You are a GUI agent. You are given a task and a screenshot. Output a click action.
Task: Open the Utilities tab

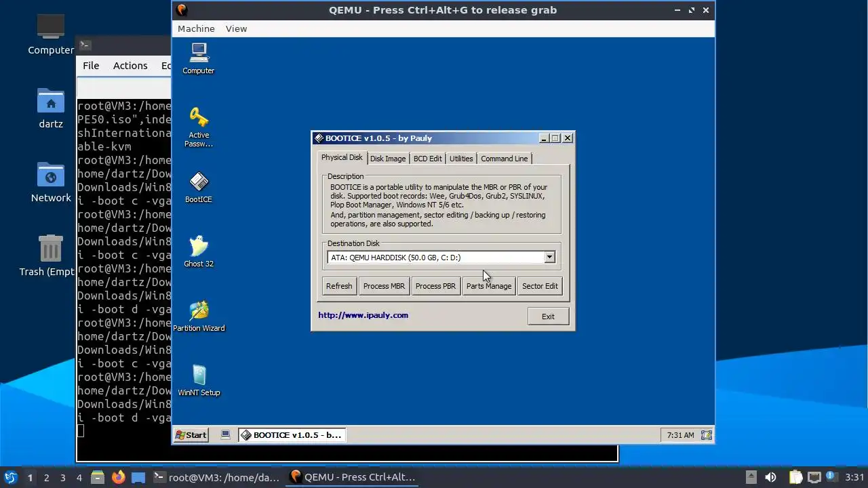tap(461, 159)
